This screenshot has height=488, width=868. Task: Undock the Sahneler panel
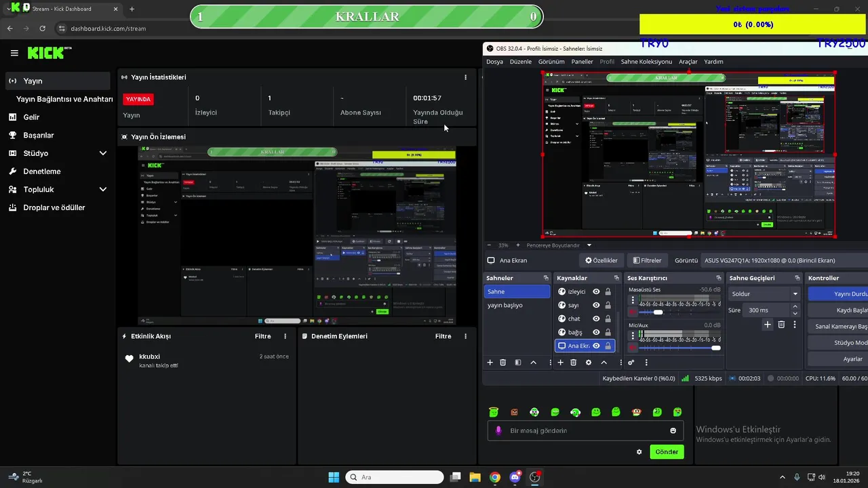(x=546, y=278)
